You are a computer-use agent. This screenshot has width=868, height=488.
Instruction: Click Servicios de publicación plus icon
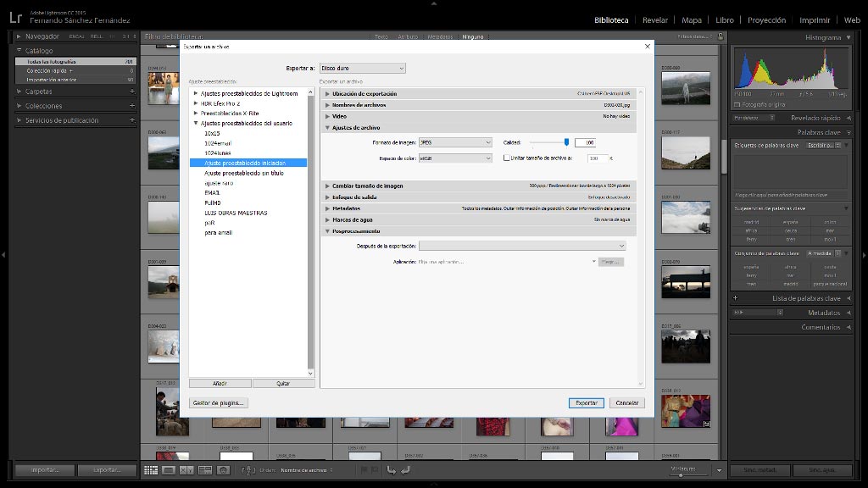(132, 120)
